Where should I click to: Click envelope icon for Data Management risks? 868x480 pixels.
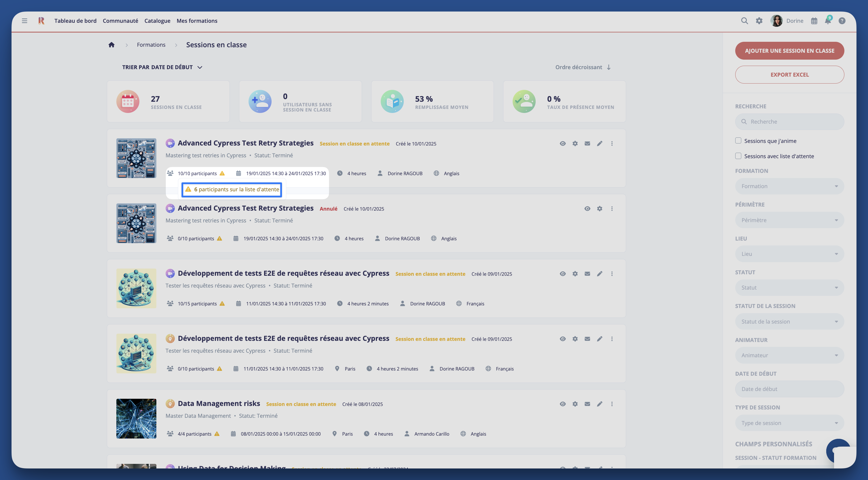(587, 404)
